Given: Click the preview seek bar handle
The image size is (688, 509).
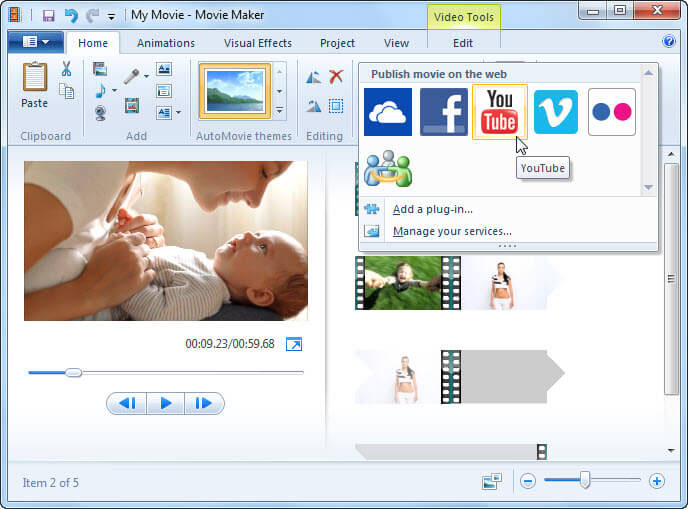Looking at the screenshot, I should click(74, 373).
